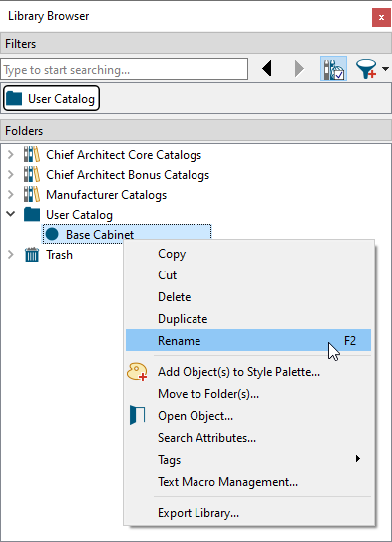Collapse the User Catalog folder
Viewport: 392px width, 542px height.
pos(11,214)
